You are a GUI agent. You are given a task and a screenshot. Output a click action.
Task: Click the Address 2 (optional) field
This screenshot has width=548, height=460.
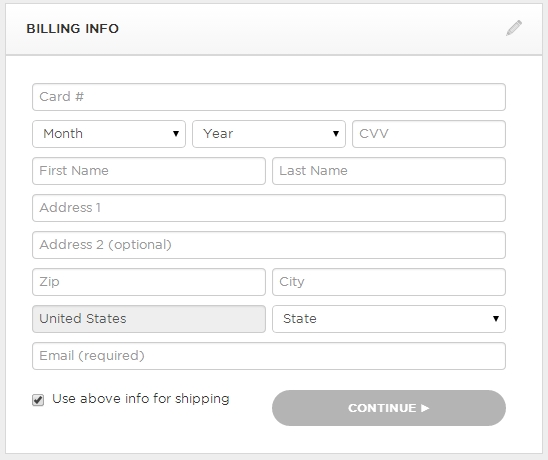269,245
